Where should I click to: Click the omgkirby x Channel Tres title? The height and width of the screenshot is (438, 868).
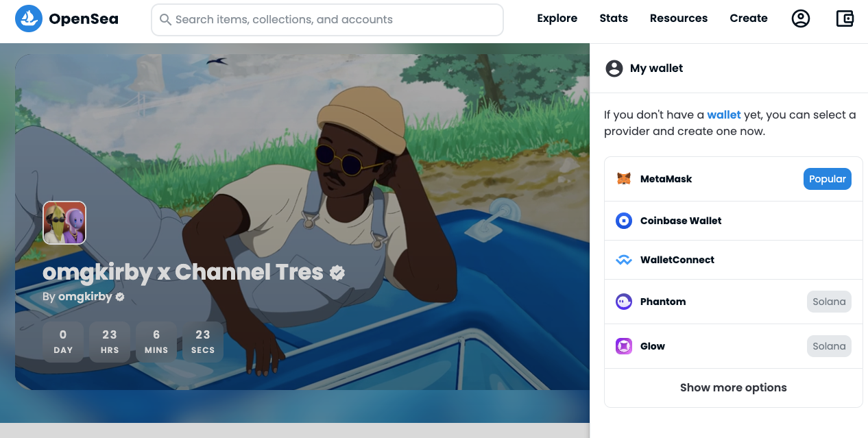[182, 272]
